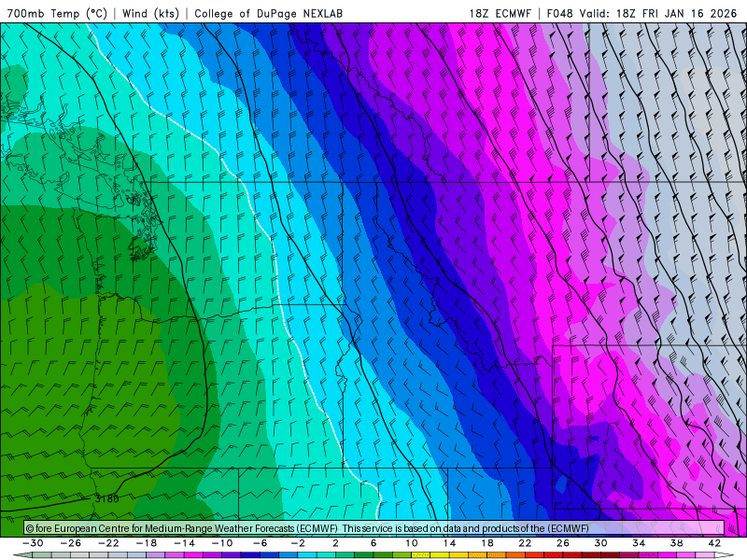
Task: Click the "3180" height contour label
Action: pyautogui.click(x=106, y=499)
